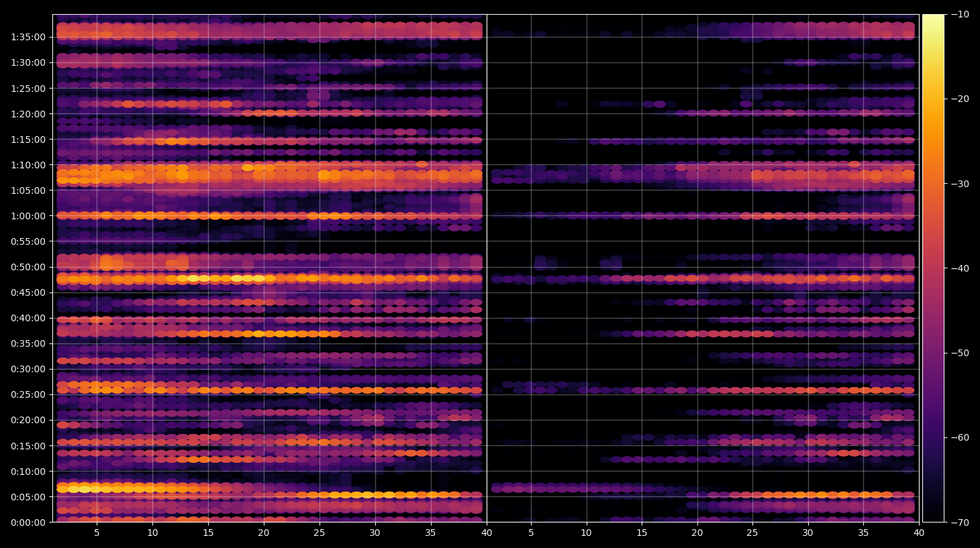Image resolution: width=980 pixels, height=548 pixels.
Task: Click the 0:30:00 time label
Action: tap(28, 370)
